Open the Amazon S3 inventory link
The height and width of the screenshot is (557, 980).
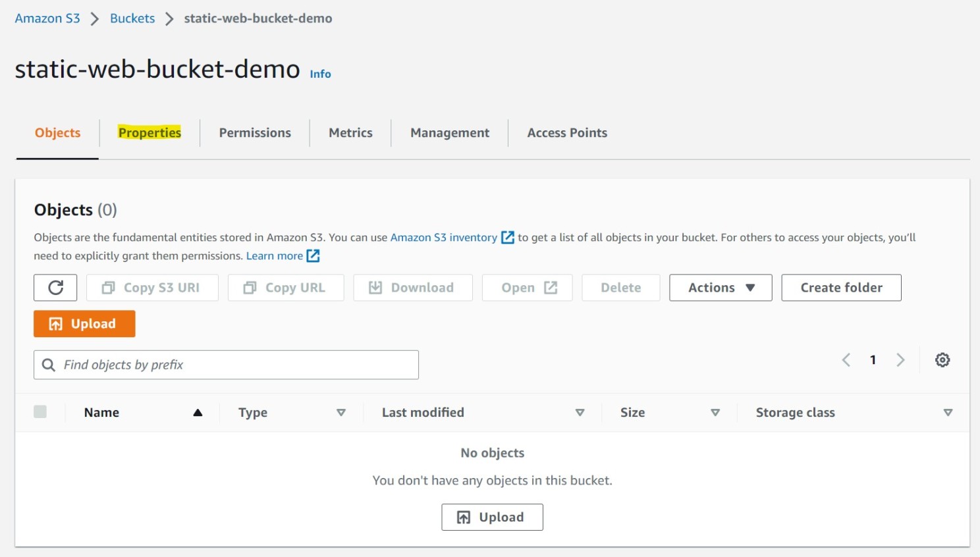click(444, 238)
